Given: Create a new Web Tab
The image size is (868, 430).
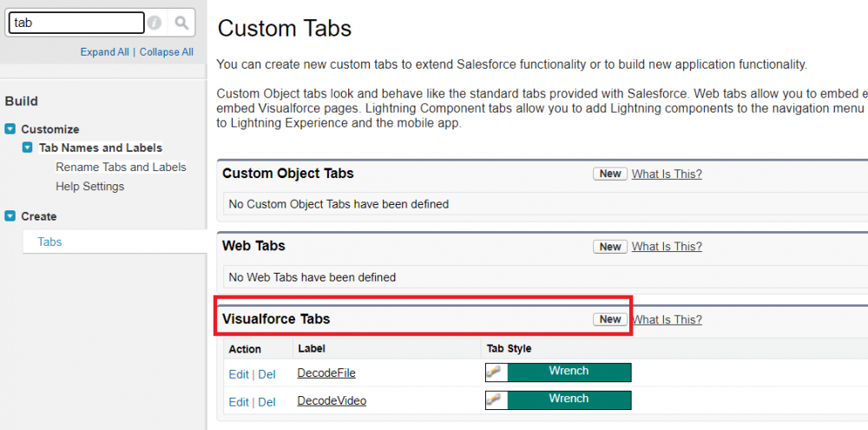Looking at the screenshot, I should point(610,247).
